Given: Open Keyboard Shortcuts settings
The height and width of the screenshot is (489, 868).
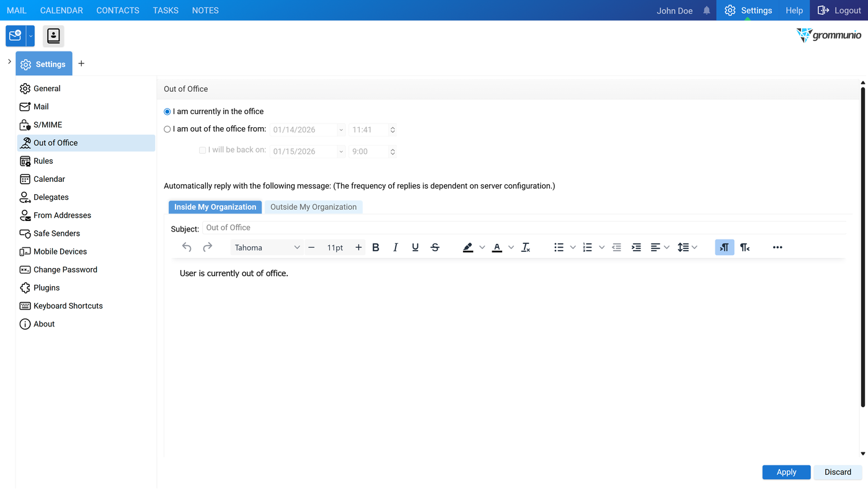Looking at the screenshot, I should [86, 306].
